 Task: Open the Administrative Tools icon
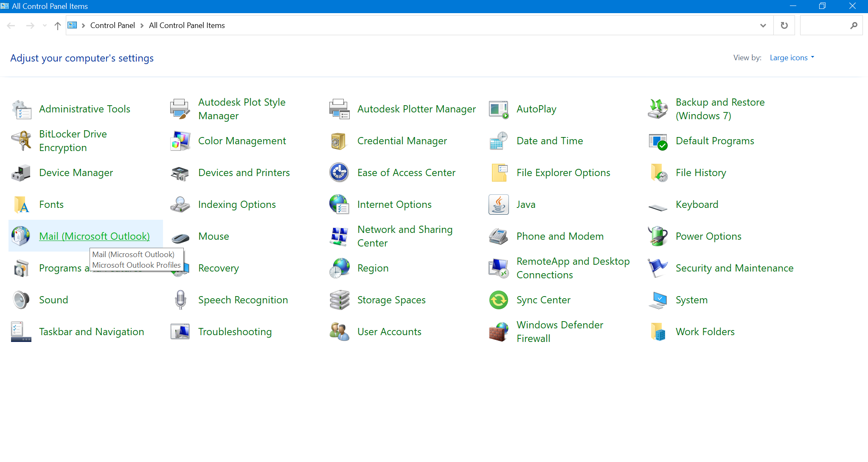tap(21, 109)
